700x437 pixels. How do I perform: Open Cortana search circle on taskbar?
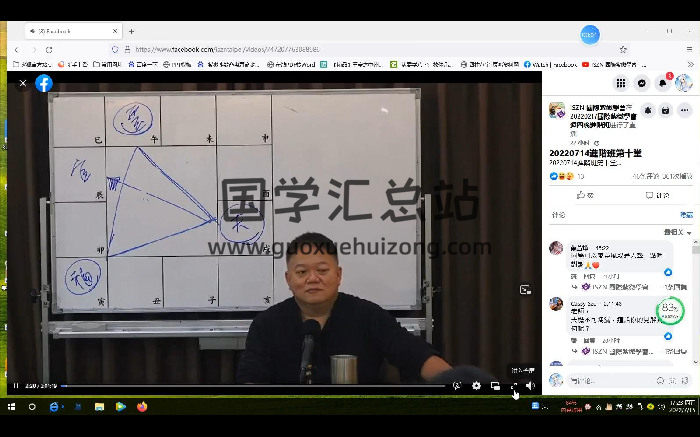[32, 407]
